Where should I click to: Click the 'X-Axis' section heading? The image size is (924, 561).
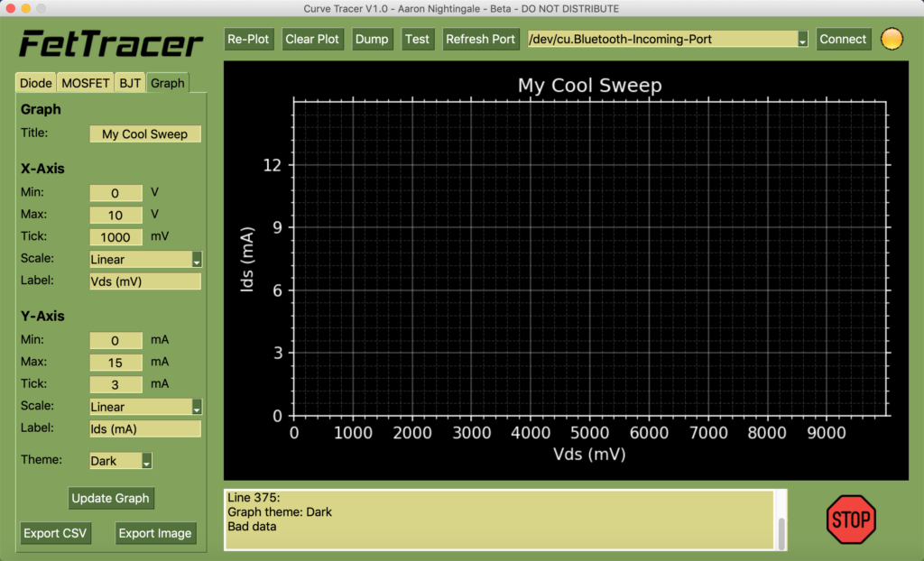click(x=42, y=169)
